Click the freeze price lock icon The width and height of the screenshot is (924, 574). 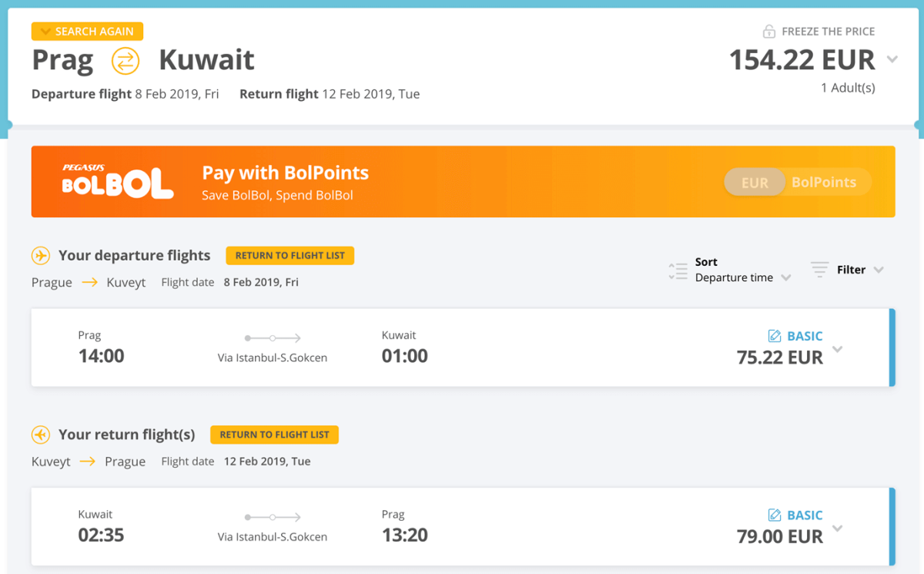[768, 32]
